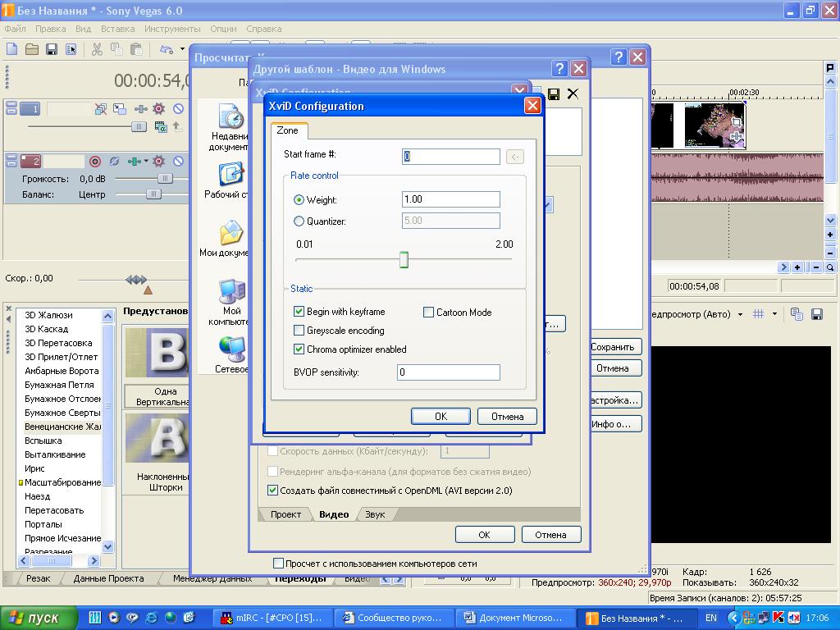
Task: Click make compositing parent arrow on track 1
Action: [x=177, y=126]
